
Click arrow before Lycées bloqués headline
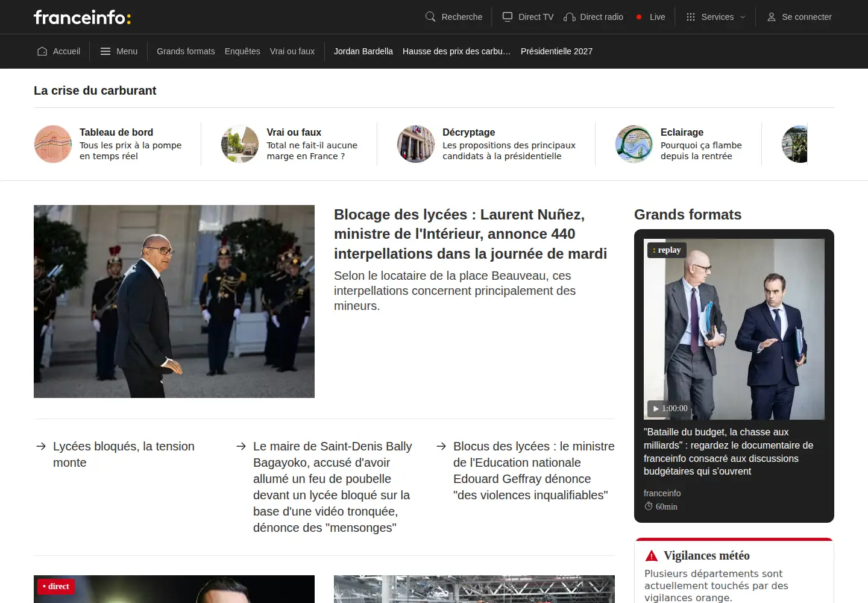pos(41,446)
